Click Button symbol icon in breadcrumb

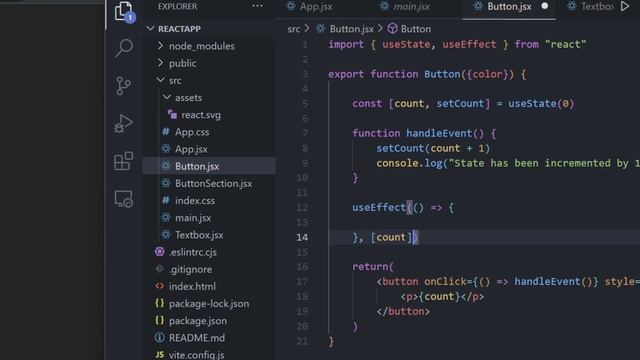[392, 29]
